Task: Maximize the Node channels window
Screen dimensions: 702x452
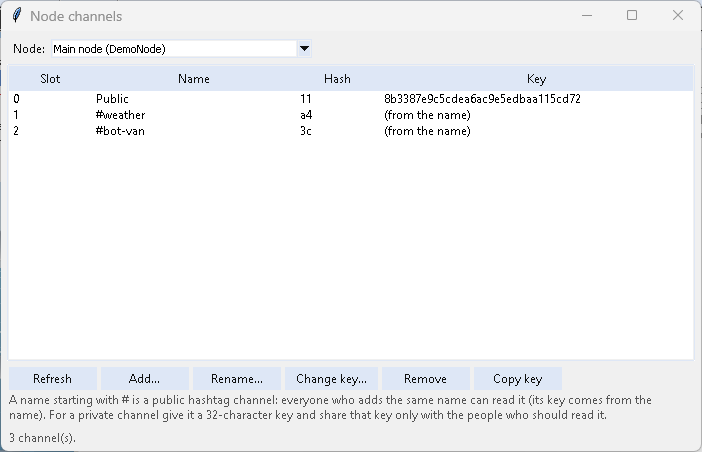Action: [632, 16]
